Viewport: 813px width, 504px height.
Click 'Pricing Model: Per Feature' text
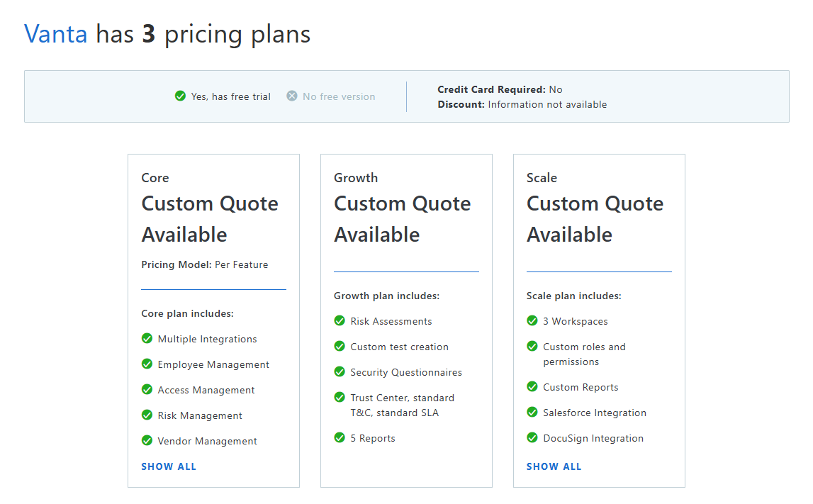[x=205, y=265]
